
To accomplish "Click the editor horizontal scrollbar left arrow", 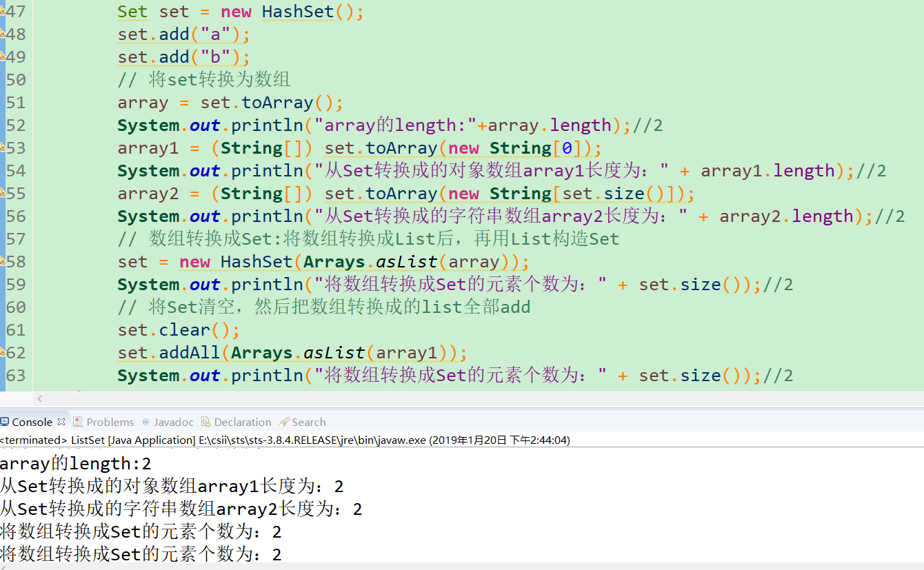I will 39,398.
